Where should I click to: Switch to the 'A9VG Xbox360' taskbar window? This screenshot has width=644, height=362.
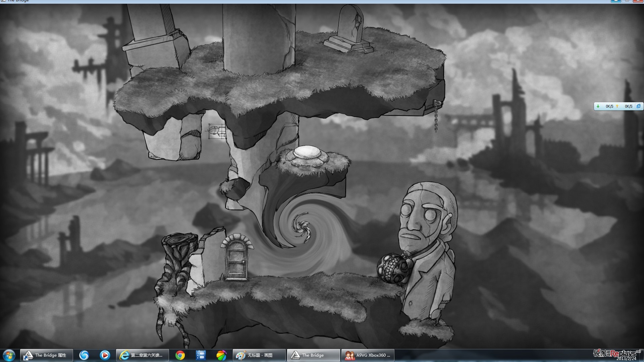click(368, 355)
